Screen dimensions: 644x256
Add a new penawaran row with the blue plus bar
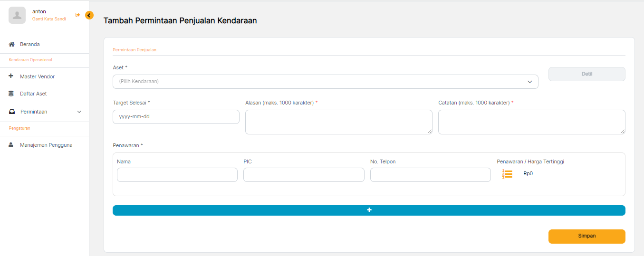click(x=369, y=210)
